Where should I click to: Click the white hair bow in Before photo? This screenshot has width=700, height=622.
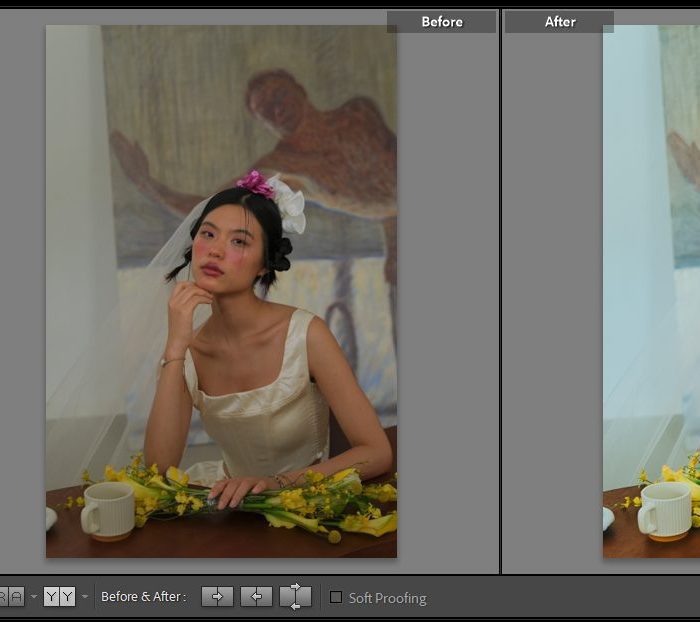point(290,206)
